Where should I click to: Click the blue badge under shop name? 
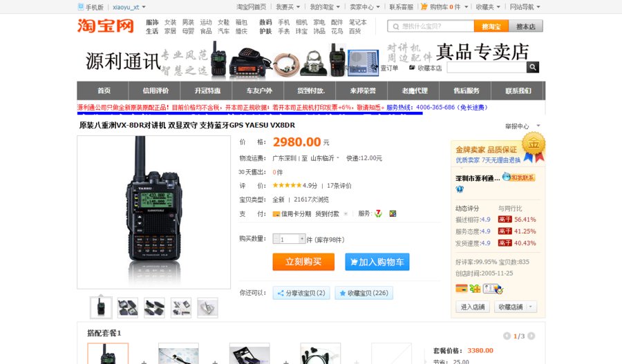(x=460, y=189)
